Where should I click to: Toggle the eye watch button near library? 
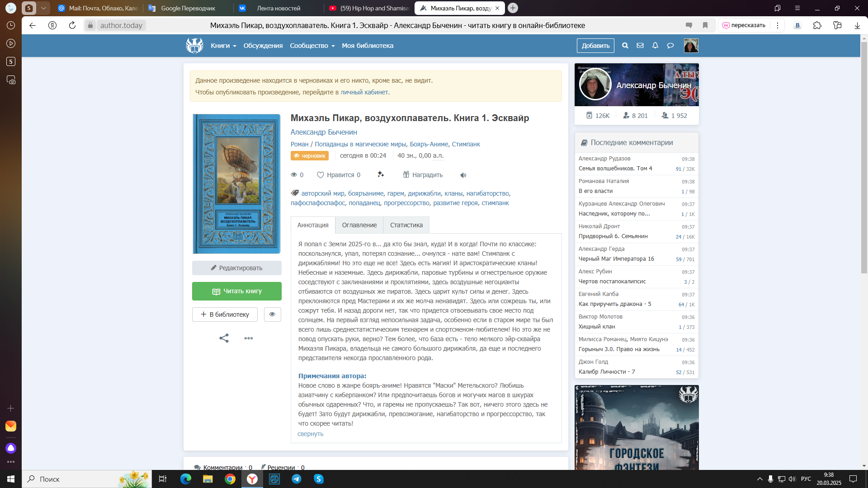click(272, 314)
